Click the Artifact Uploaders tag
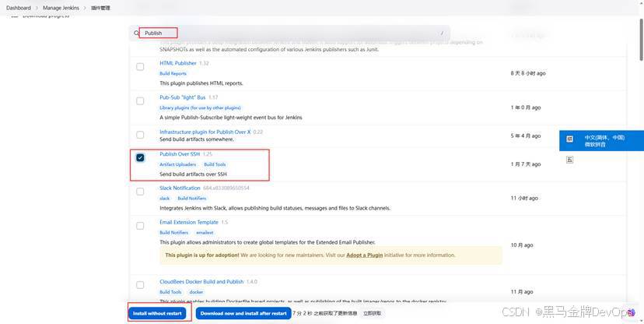Screen dimensions: 644x324 click(x=178, y=164)
